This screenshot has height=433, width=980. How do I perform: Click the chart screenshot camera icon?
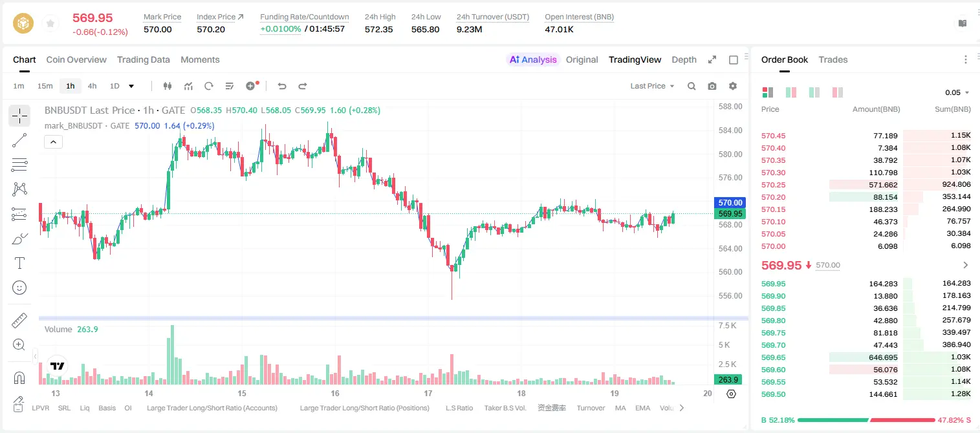pyautogui.click(x=712, y=86)
